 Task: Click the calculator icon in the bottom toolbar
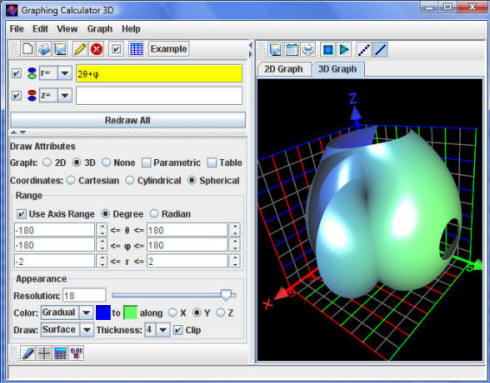(x=60, y=353)
